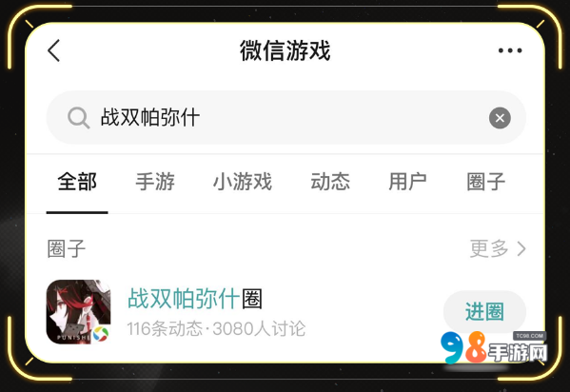This screenshot has height=392, width=570.
Task: Open the 圈子 tab in the tab bar
Action: [x=486, y=182]
